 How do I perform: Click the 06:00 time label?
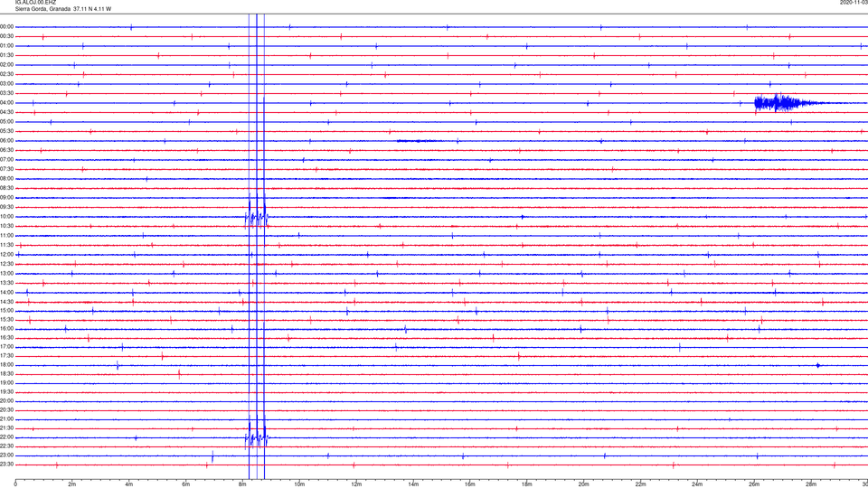[6, 141]
